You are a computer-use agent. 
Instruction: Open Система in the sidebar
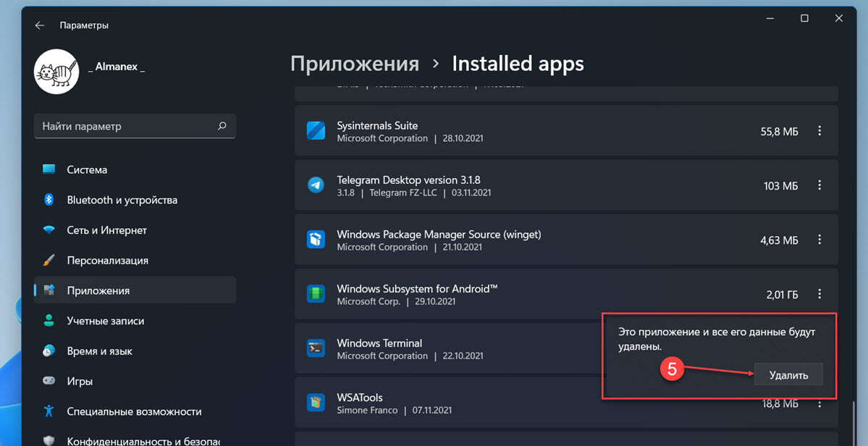click(135, 170)
